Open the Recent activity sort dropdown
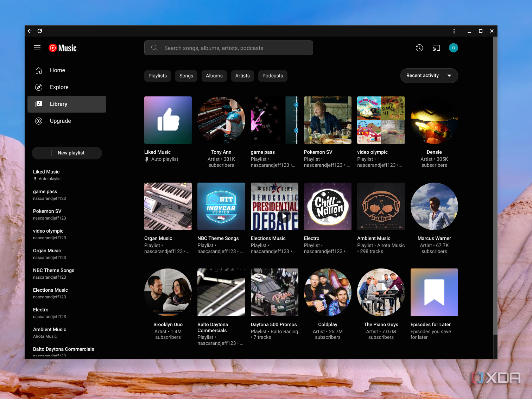Image resolution: width=532 pixels, height=399 pixels. coord(429,76)
